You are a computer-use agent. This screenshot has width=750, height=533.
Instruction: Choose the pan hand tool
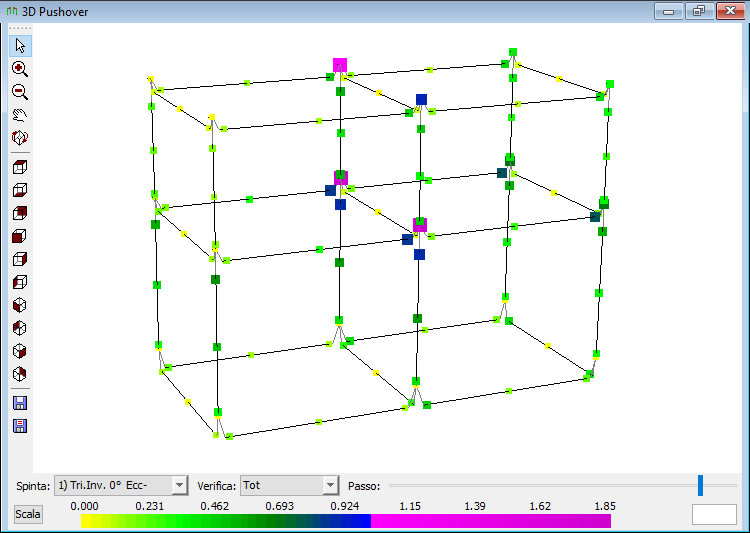20,115
